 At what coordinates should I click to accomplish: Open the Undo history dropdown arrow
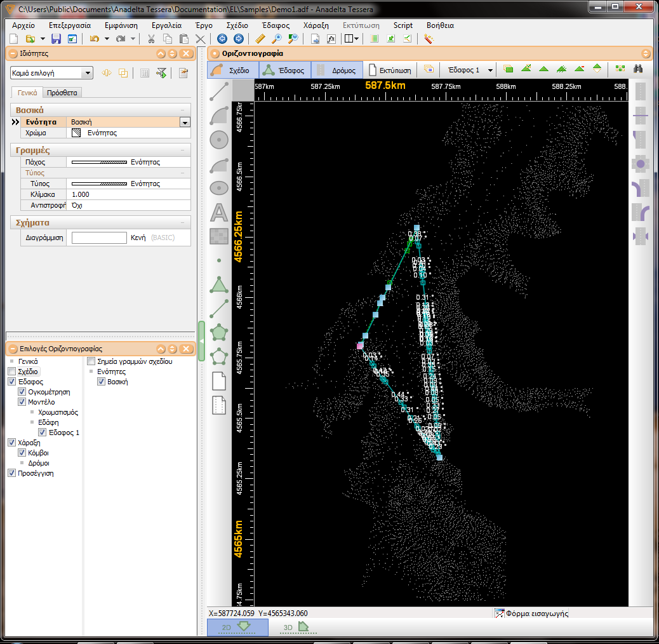(107, 39)
